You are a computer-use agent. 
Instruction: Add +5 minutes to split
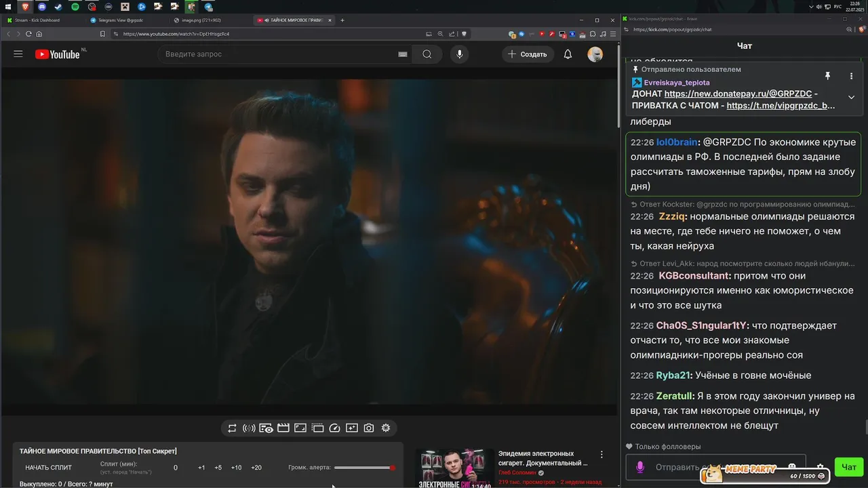218,468
